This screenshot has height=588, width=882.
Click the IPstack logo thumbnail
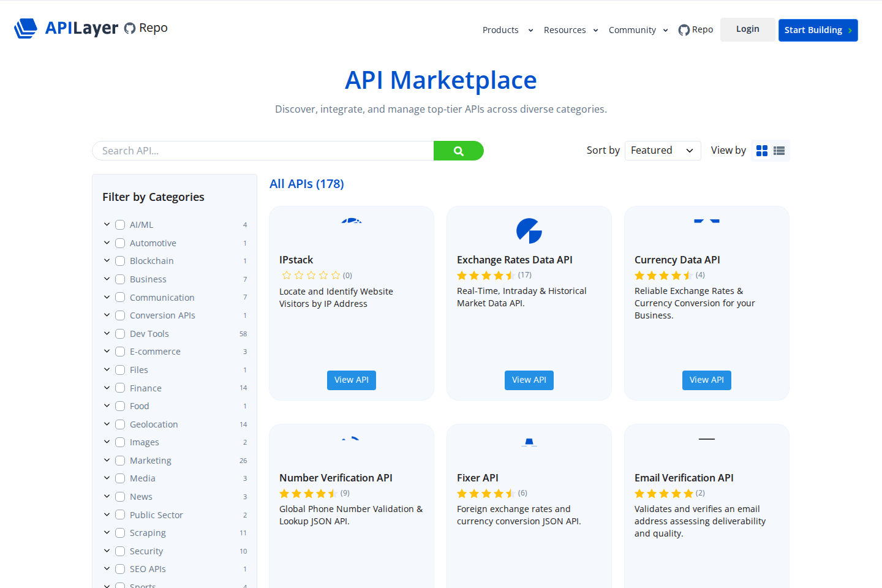point(351,222)
